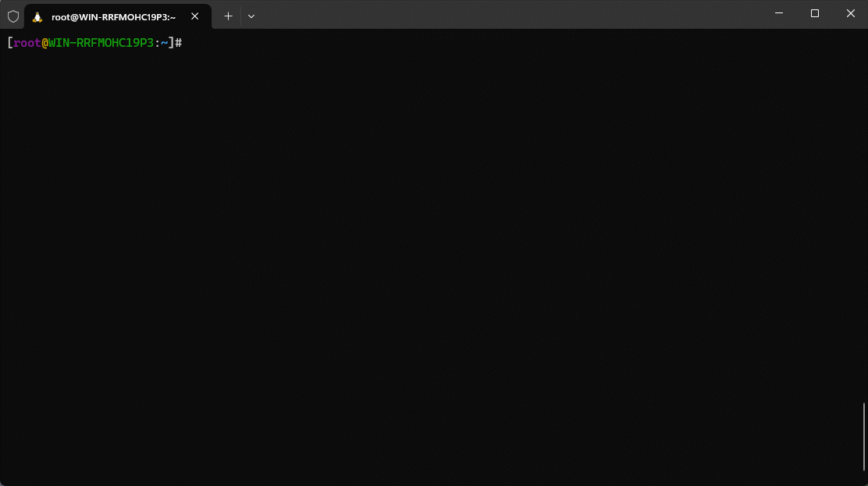The image size is (868, 486).
Task: Click the Tux penguin icon on the tab
Action: click(x=37, y=16)
